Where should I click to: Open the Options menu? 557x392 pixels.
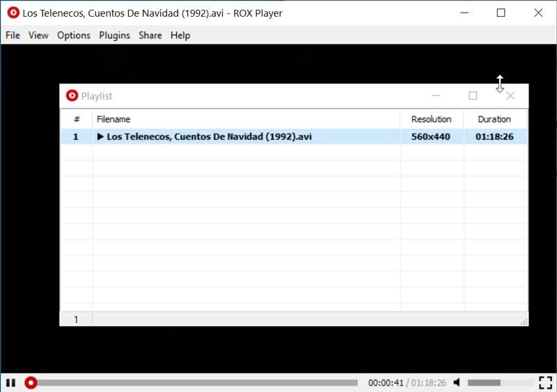tap(74, 36)
